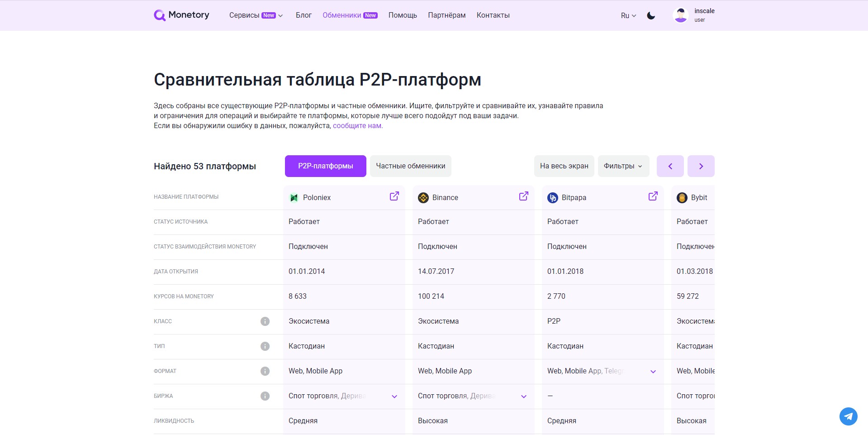Click the inscale username text

tap(704, 11)
